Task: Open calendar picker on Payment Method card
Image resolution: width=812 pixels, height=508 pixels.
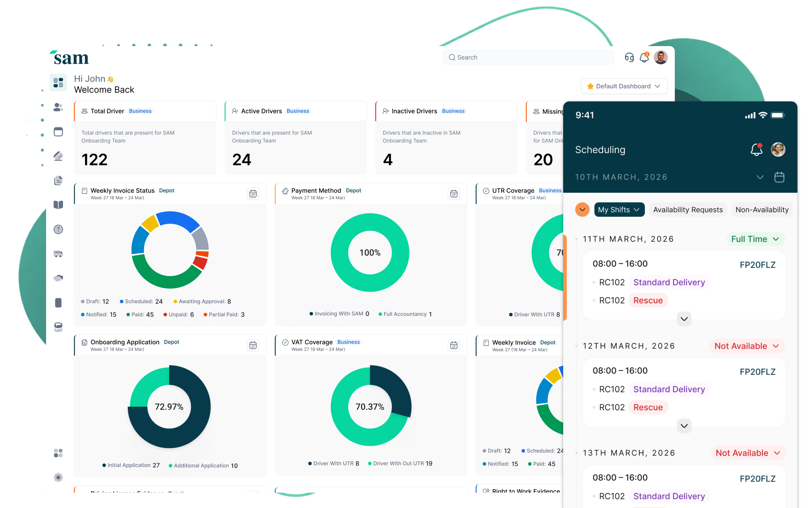Action: click(x=454, y=194)
